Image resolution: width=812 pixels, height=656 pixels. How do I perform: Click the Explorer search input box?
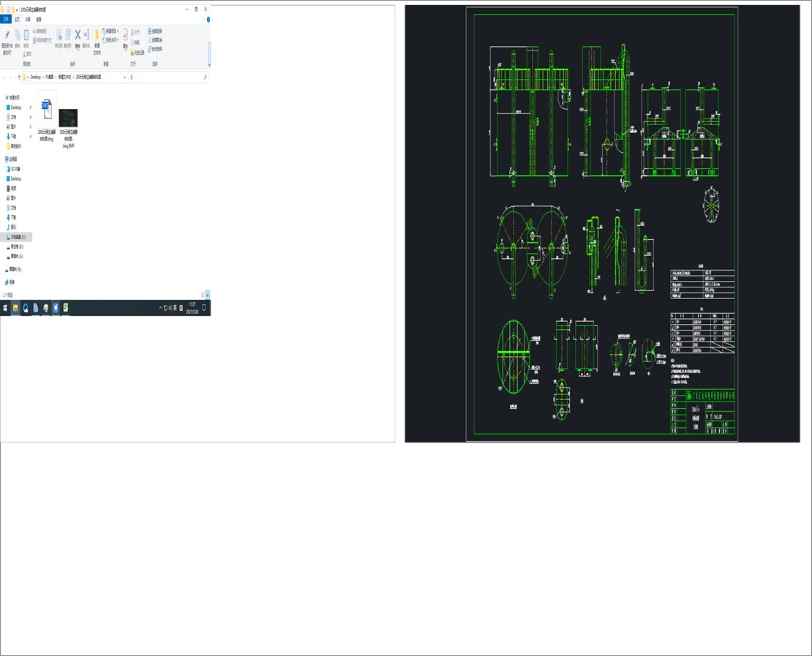(x=170, y=77)
